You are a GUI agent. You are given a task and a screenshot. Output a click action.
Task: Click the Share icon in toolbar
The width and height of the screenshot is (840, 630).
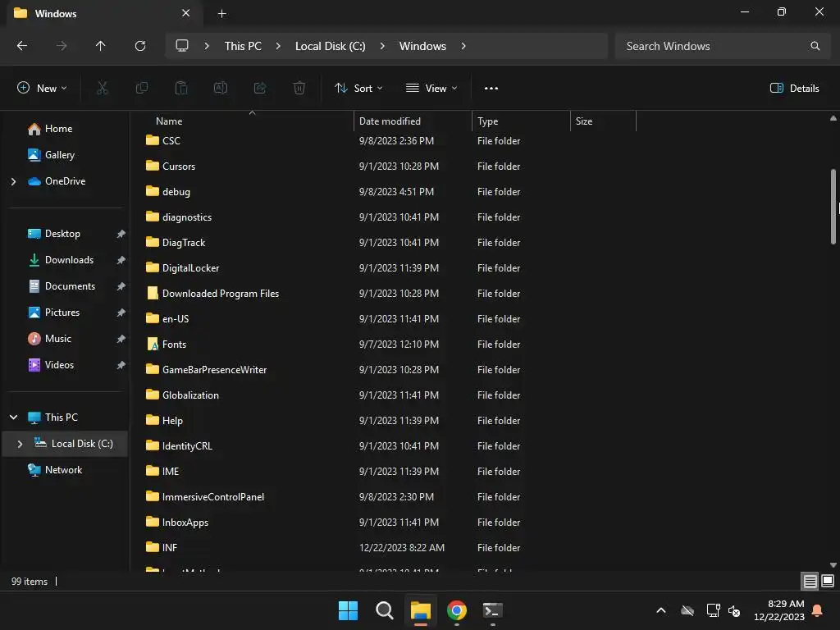click(260, 88)
